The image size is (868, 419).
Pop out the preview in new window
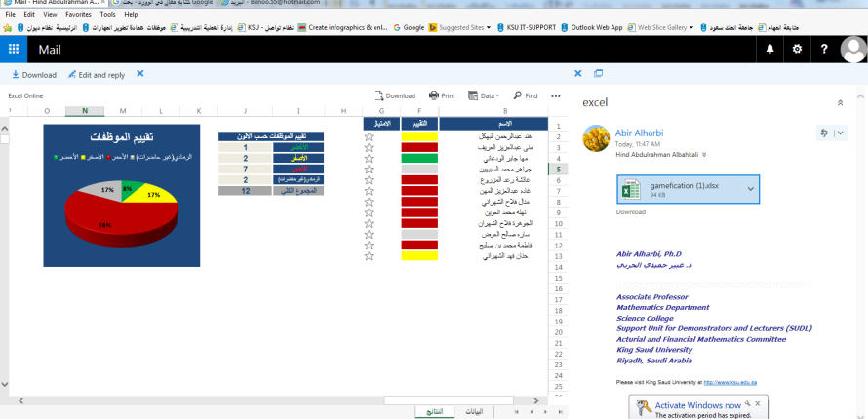pos(598,74)
